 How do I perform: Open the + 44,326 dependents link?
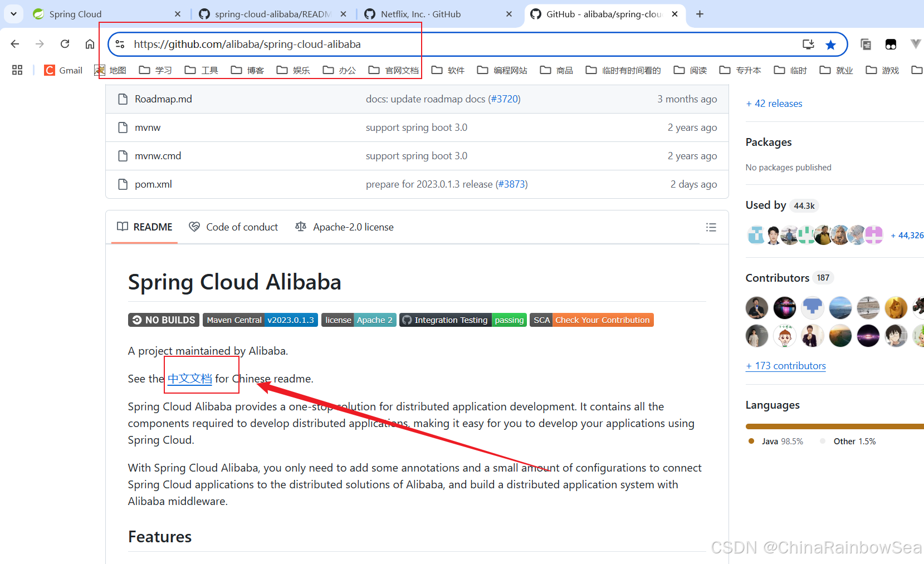(x=907, y=236)
